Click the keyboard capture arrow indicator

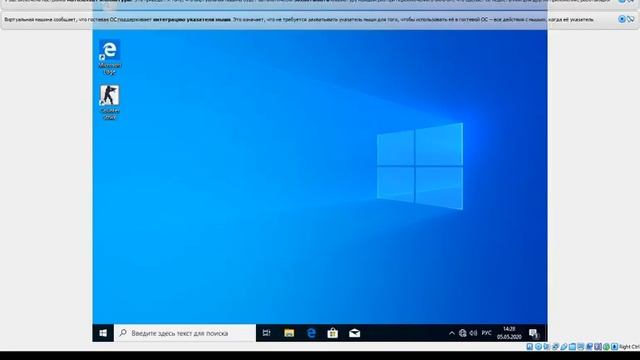614,347
